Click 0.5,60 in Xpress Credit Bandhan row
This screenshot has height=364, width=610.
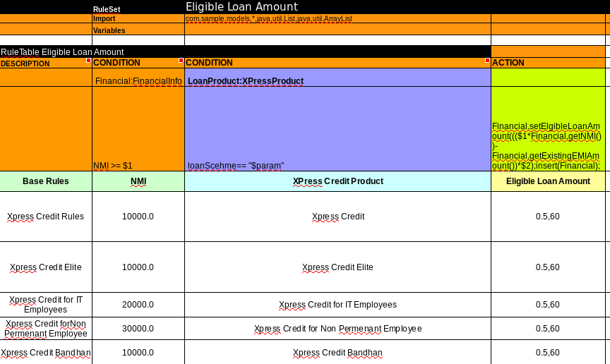point(548,352)
